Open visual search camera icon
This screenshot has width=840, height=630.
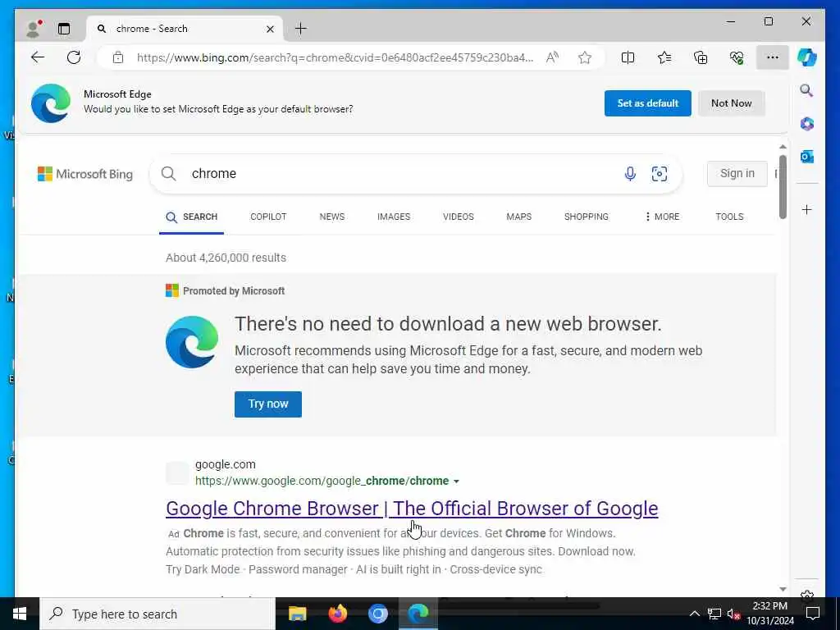click(659, 174)
